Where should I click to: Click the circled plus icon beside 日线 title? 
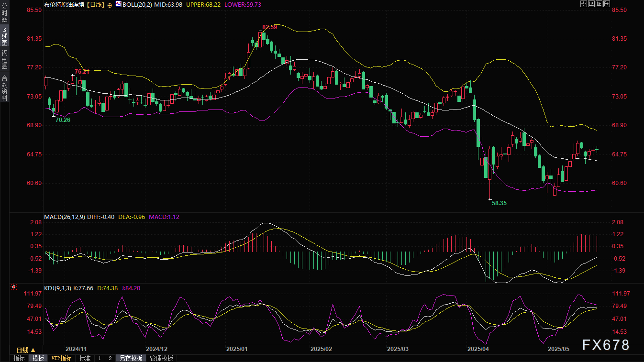point(110,4)
